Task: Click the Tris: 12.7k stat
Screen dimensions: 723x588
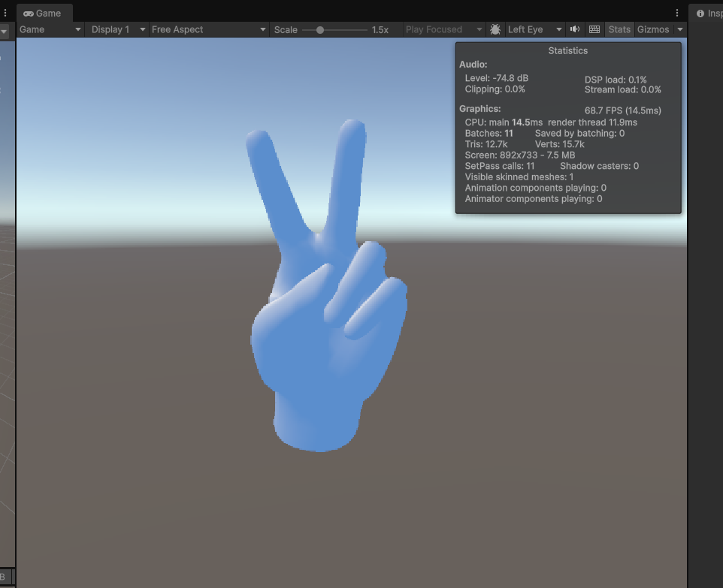Action: (486, 144)
